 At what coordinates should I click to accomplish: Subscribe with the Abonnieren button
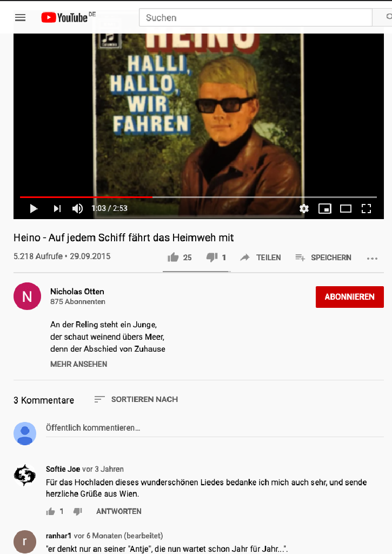pos(350,297)
